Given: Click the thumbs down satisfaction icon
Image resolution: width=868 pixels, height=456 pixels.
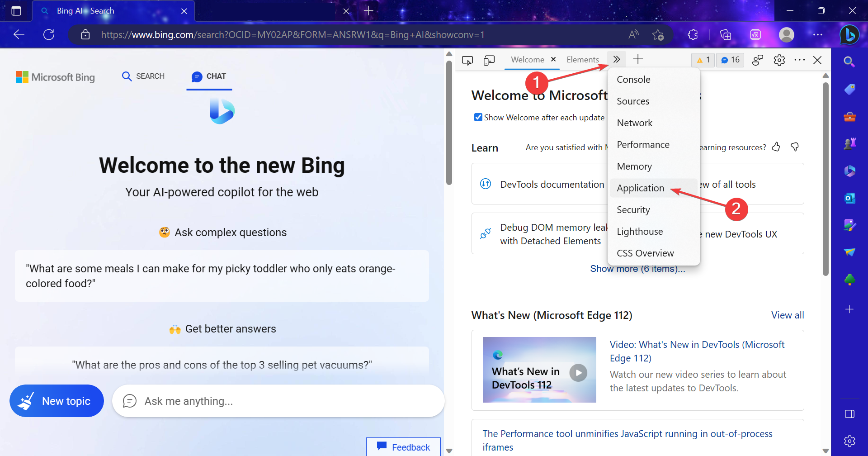Looking at the screenshot, I should [795, 147].
